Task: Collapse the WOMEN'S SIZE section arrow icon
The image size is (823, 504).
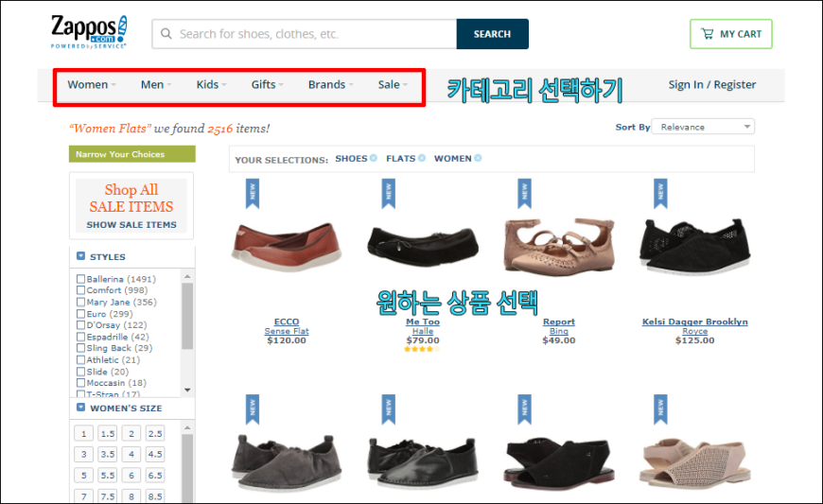Action: coord(80,407)
